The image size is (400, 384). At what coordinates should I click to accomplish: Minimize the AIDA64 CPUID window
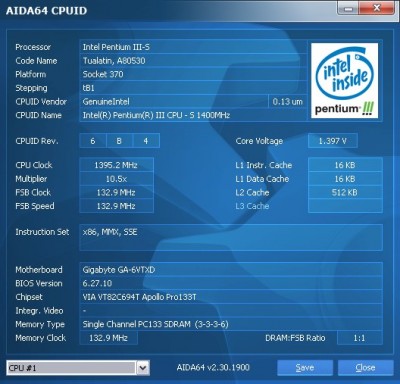(x=348, y=8)
